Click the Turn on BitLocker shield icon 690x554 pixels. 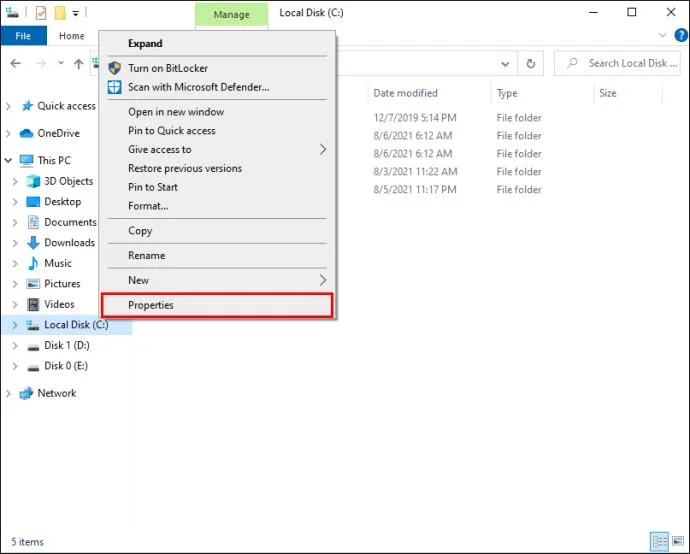(114, 68)
